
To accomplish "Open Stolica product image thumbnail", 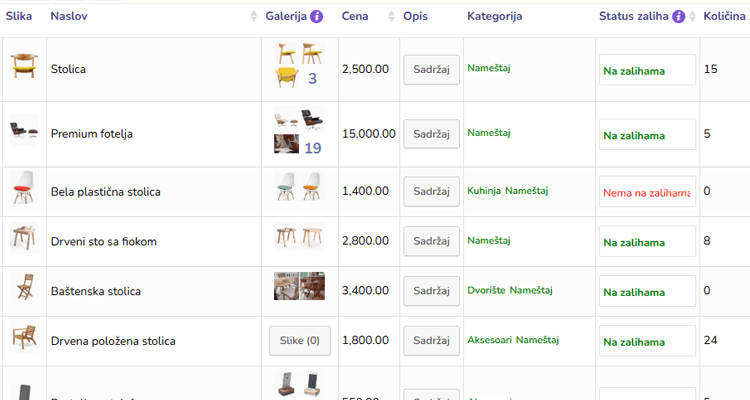I will click(x=24, y=66).
